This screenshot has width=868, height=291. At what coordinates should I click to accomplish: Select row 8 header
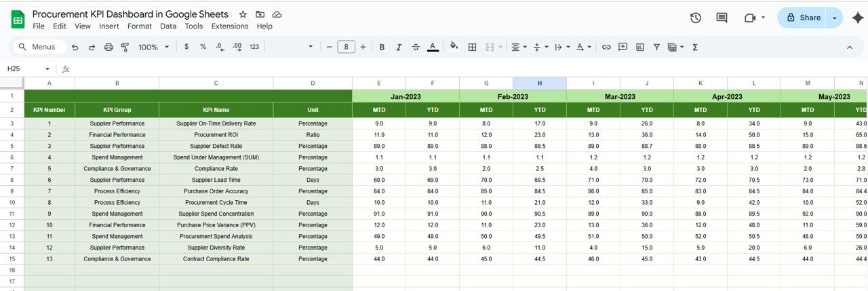tap(12, 180)
